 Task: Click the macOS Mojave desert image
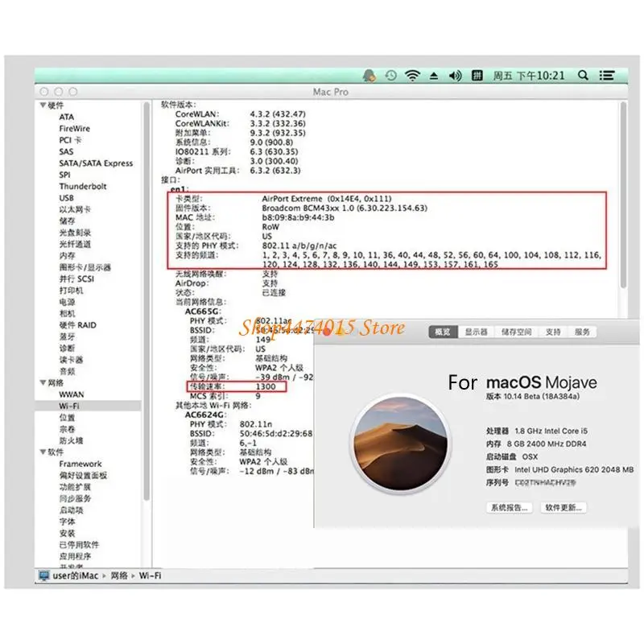click(x=401, y=444)
